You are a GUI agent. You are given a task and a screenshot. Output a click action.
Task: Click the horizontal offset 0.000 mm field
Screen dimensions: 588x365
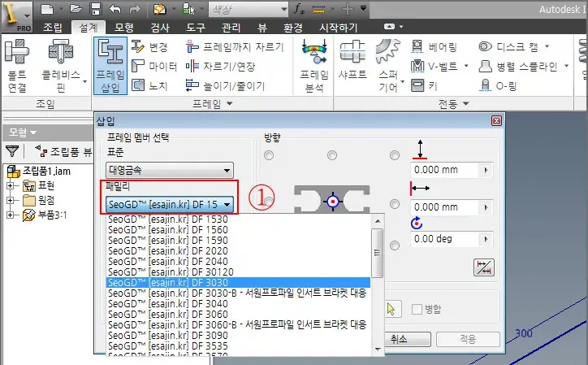pos(446,207)
